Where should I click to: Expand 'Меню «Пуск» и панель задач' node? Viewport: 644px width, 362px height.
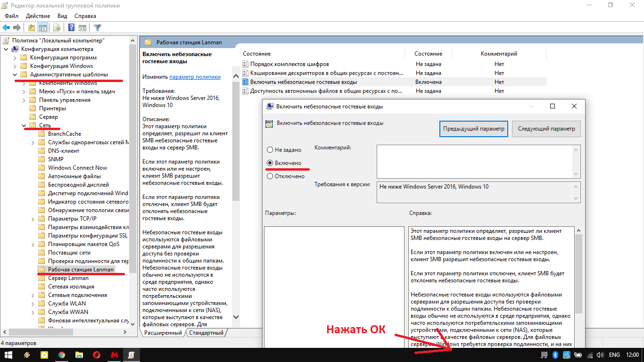[x=24, y=91]
